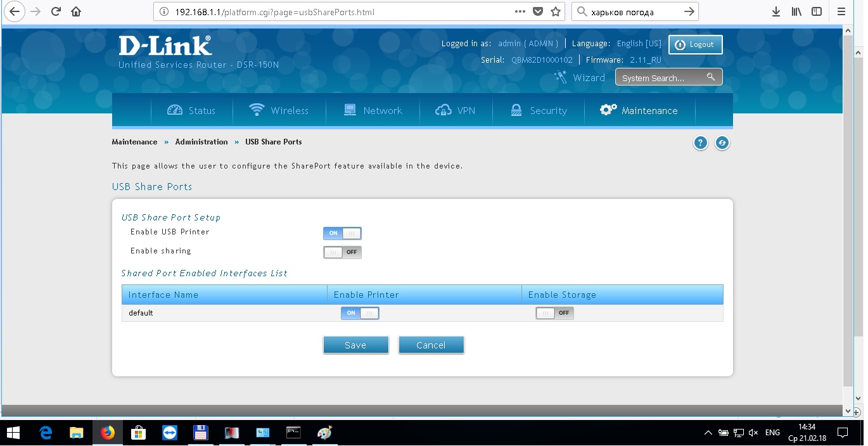Image resolution: width=868 pixels, height=446 pixels.
Task: Open the Windows notification center
Action: point(843,433)
